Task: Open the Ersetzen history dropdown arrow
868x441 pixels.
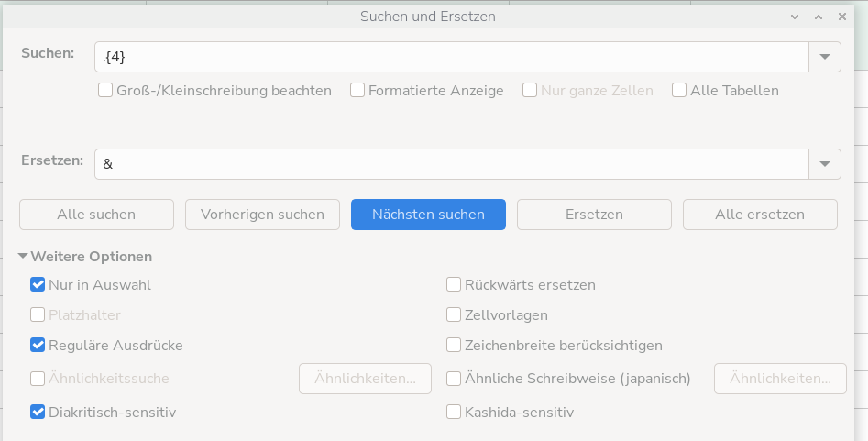Action: click(x=825, y=164)
